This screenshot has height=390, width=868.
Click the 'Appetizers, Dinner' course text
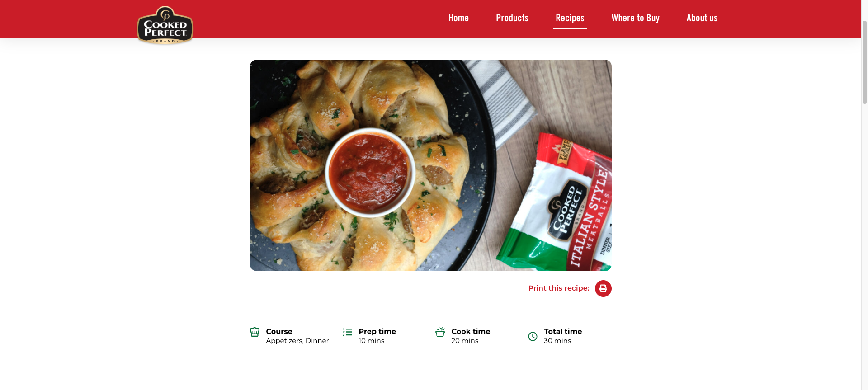[x=297, y=341]
